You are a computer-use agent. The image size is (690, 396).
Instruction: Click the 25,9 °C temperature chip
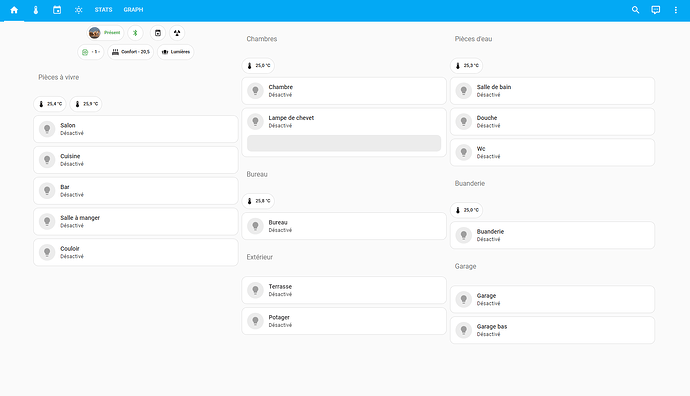pyautogui.click(x=86, y=104)
